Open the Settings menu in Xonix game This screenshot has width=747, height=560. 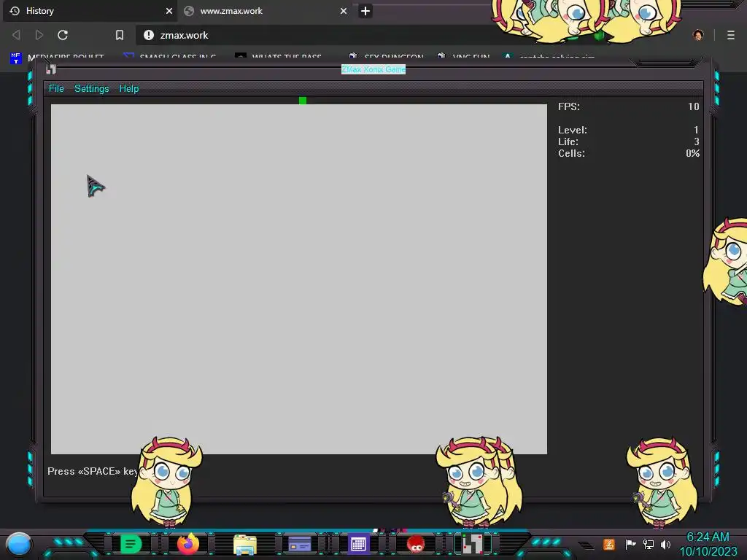[91, 88]
